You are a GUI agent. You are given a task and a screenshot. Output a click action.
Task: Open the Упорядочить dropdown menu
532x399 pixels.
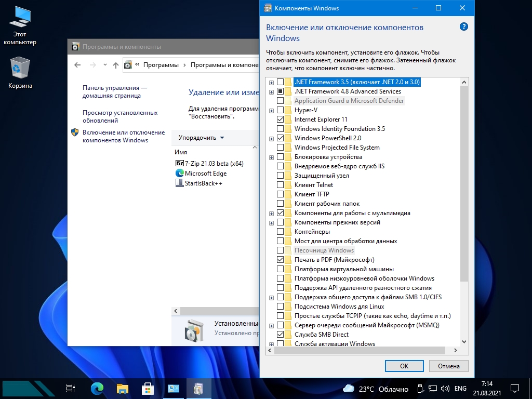(x=201, y=138)
